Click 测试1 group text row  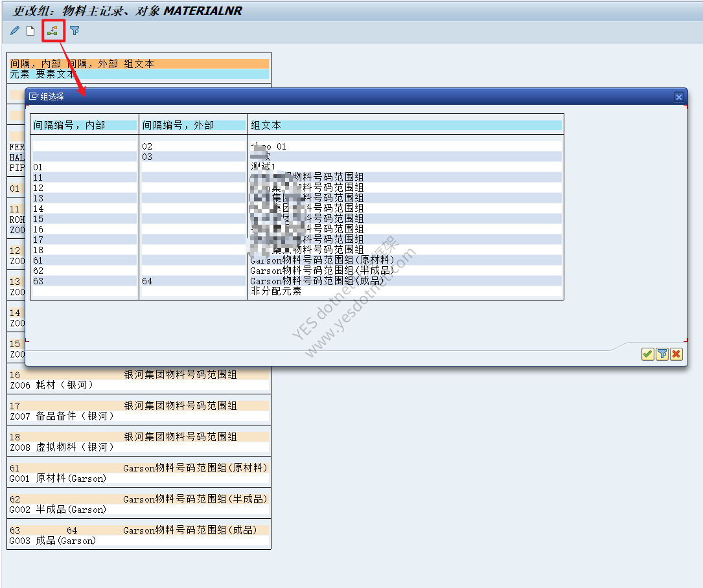tap(263, 167)
